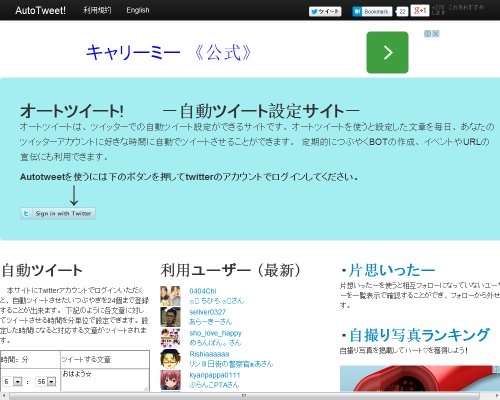Switch language to English

[138, 10]
